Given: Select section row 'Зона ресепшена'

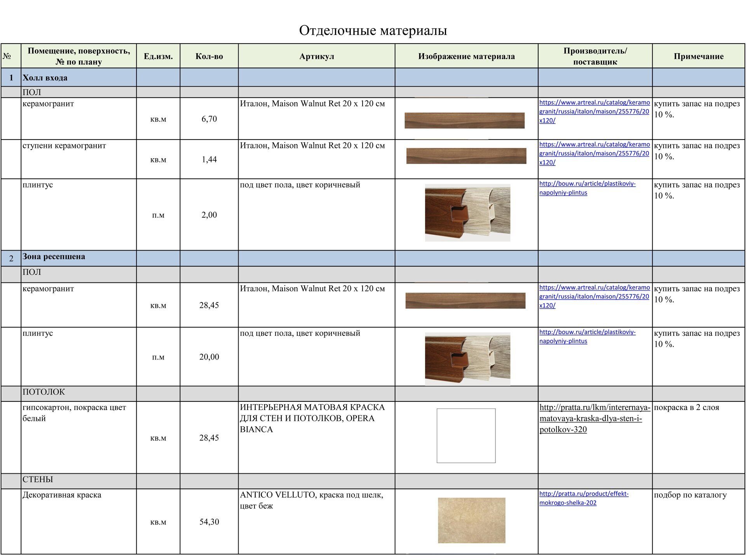Looking at the screenshot, I should (x=373, y=258).
